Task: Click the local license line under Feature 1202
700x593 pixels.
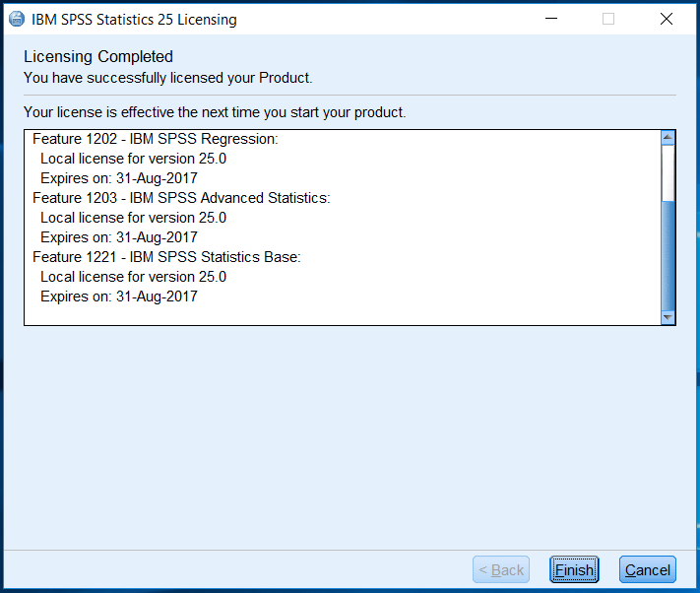Action: tap(133, 159)
